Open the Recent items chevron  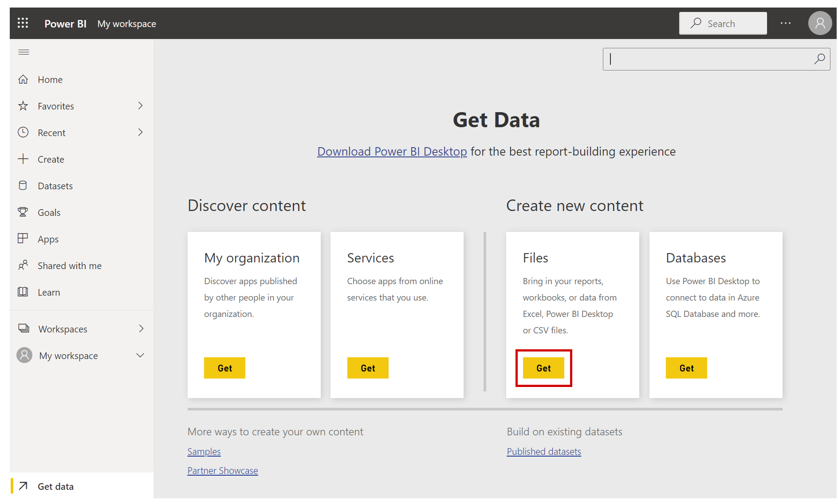140,132
